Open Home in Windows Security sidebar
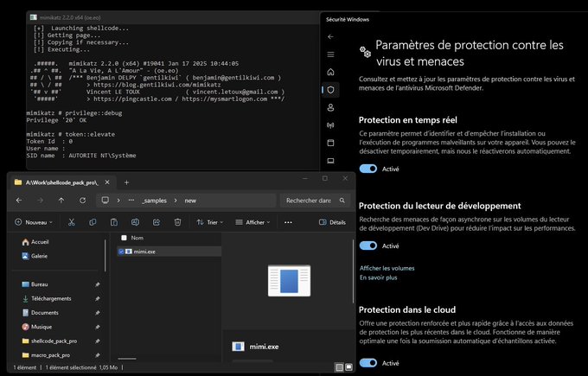The height and width of the screenshot is (376, 588). (x=330, y=72)
